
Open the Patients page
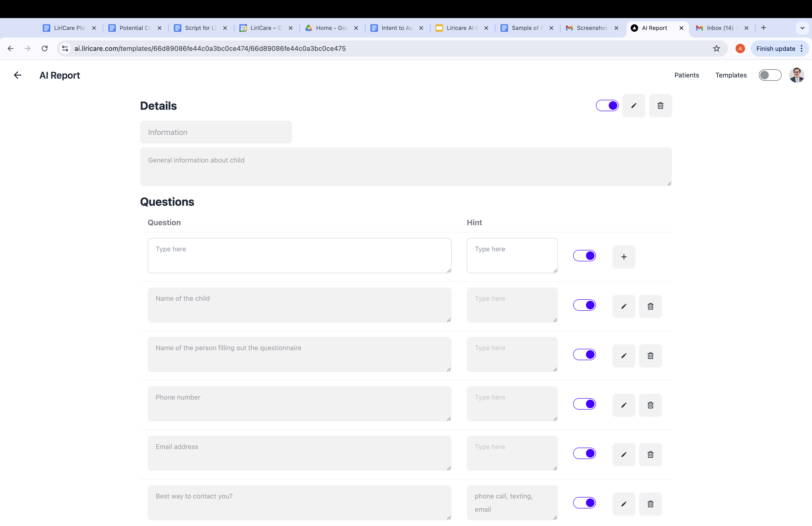coord(686,75)
